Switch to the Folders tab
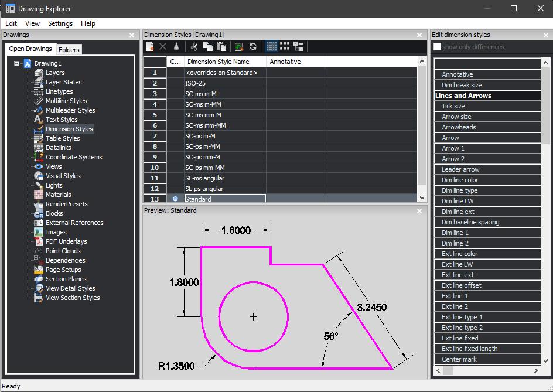Screen dimensions: 553x392 point(69,50)
